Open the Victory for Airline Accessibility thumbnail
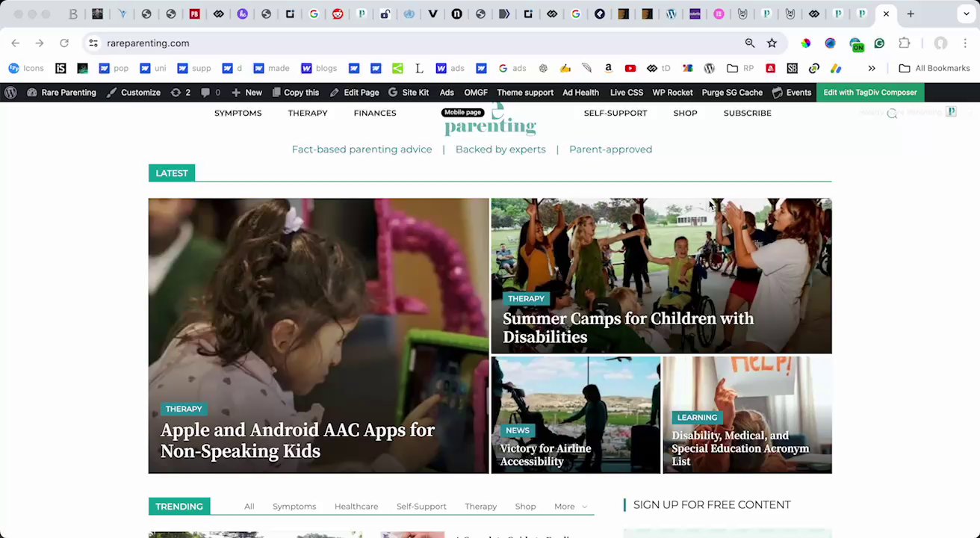 575,415
